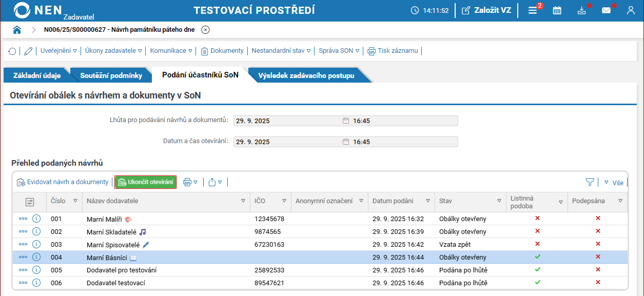
Task: Open the print dropdown above table
Action: 190,182
